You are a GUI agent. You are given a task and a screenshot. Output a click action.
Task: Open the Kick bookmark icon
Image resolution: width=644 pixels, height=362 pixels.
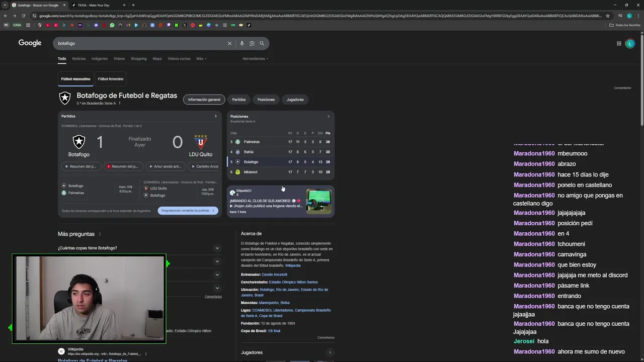[x=177, y=25]
